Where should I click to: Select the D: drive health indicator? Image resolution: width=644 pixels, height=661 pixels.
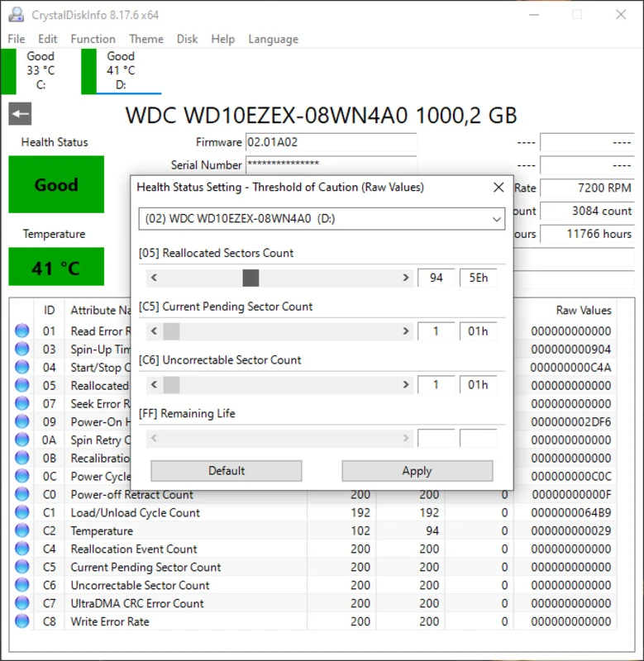point(120,71)
